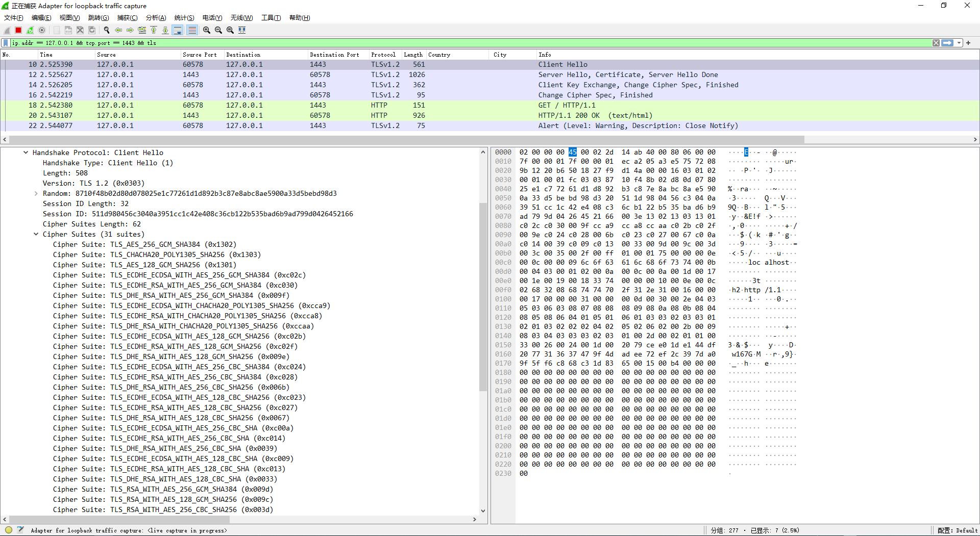Open the 编辑(E) menu
980x536 pixels.
click(x=41, y=18)
